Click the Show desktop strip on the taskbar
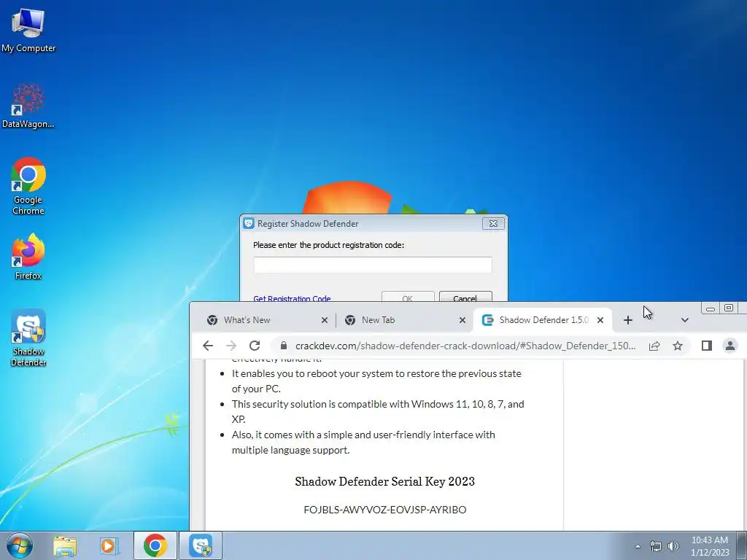Screen dimensions: 747x560 click(742, 545)
